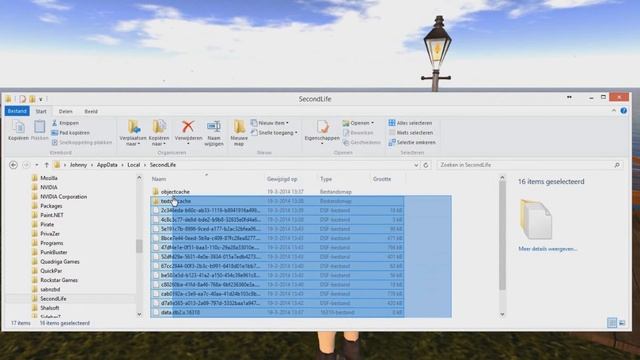Select the PunkBuster folder in navigation pane
Screen dimensions: 640x360
point(53,252)
